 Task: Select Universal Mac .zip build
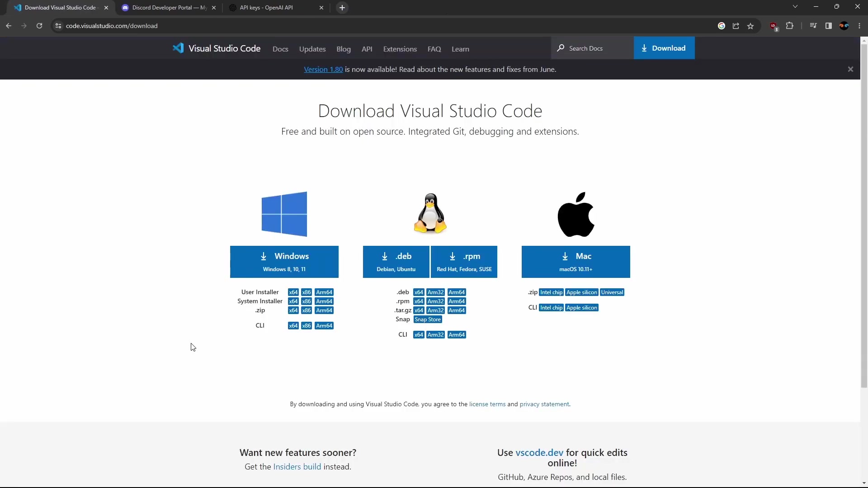pos(612,292)
